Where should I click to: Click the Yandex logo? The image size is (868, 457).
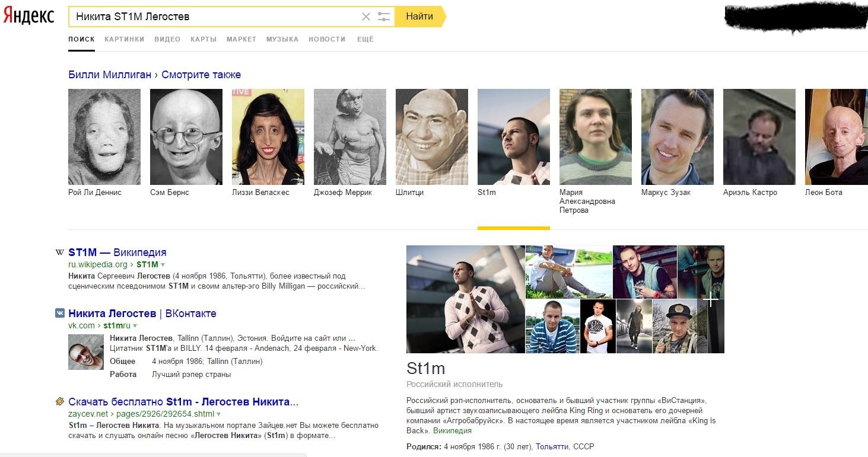click(x=28, y=16)
